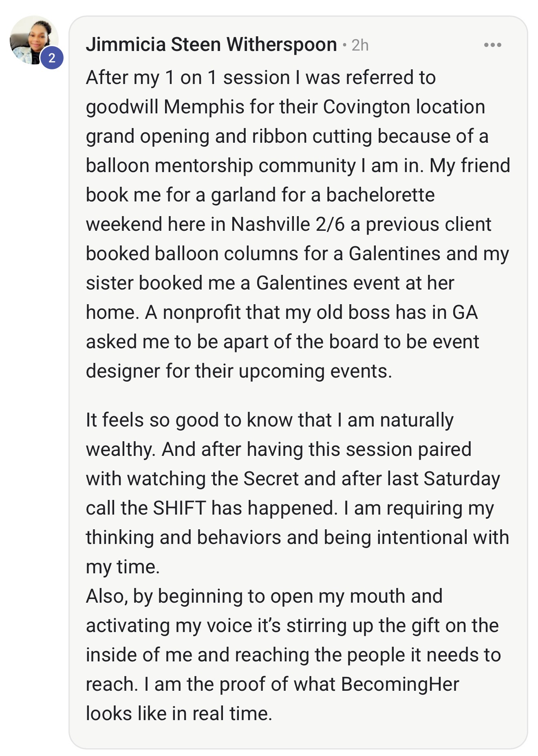Click the word 'Secret' in the second paragraph
The width and height of the screenshot is (538, 756).
[271, 479]
